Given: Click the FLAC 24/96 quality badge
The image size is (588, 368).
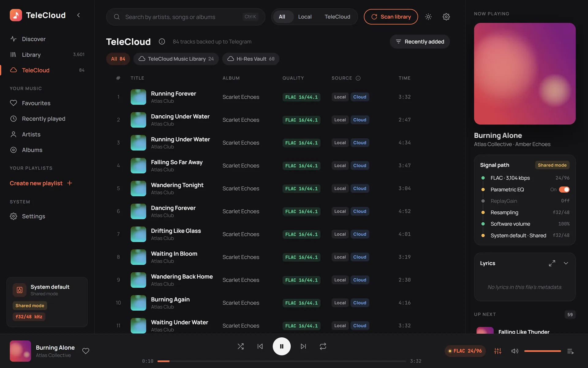Looking at the screenshot, I should point(465,351).
